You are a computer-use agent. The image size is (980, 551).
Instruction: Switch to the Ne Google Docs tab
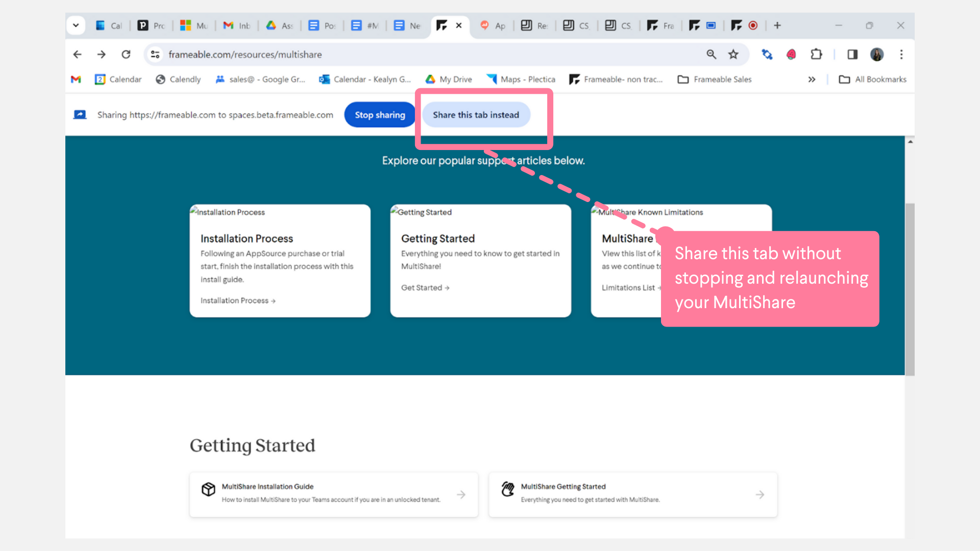point(407,26)
